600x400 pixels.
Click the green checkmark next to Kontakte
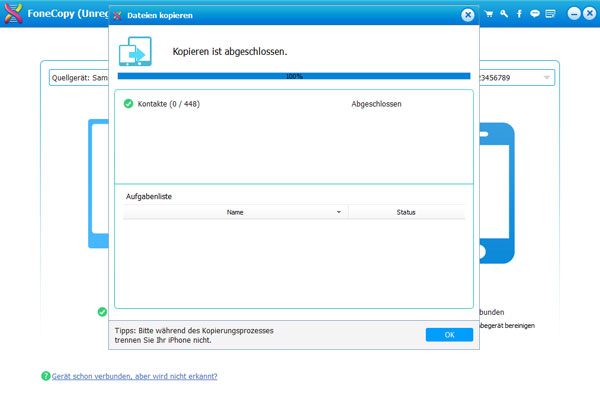[127, 103]
